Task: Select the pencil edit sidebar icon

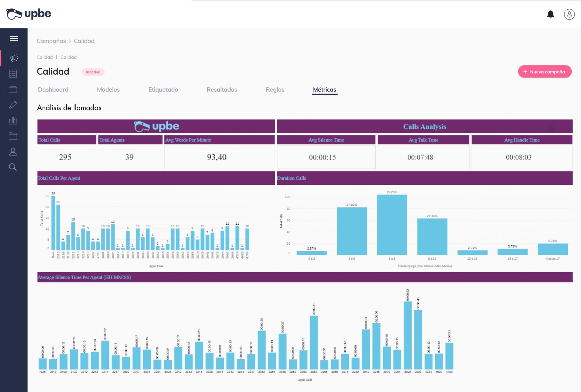Action: (13, 105)
